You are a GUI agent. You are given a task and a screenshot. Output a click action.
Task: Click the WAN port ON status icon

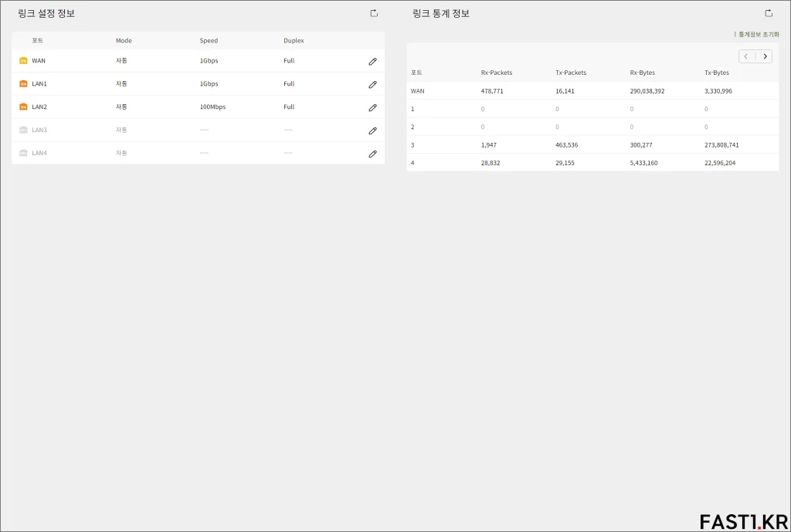click(23, 61)
